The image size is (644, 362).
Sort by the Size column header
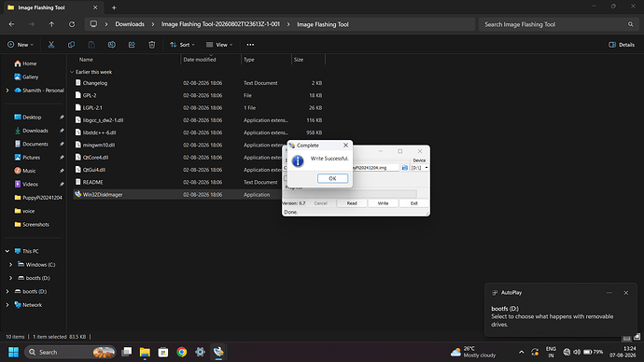pos(299,60)
